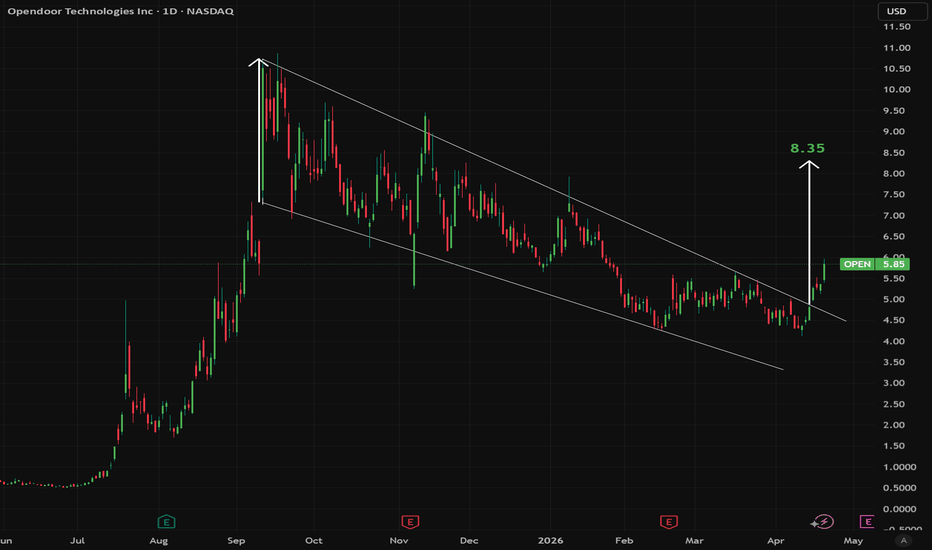Click the green earnings marker in August

[165, 521]
